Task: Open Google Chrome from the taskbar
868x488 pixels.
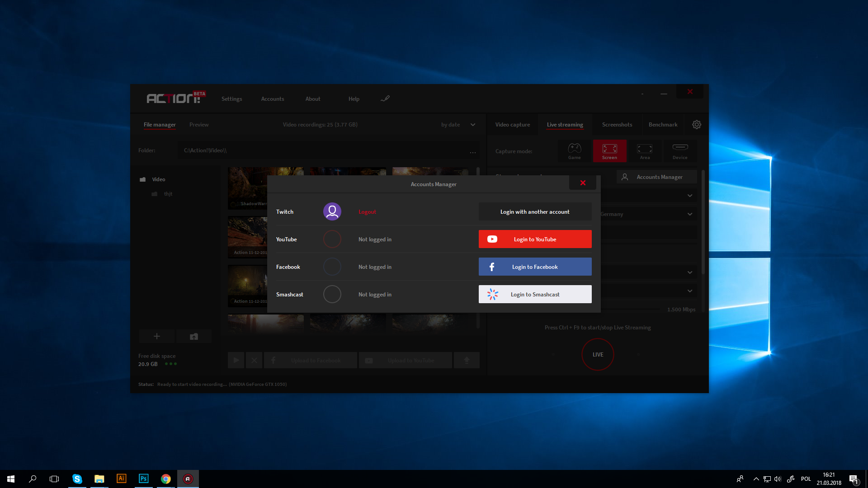Action: 165,479
